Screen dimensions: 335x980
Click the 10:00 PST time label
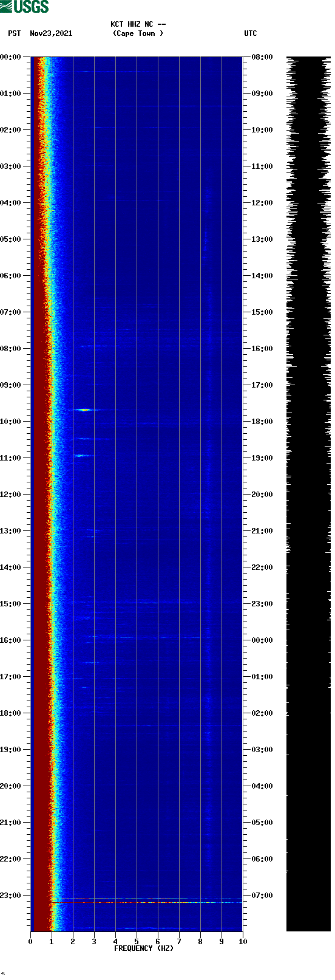pyautogui.click(x=11, y=422)
